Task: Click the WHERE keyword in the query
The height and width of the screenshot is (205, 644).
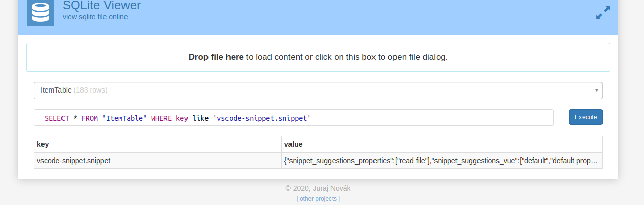Action: pyautogui.click(x=161, y=118)
